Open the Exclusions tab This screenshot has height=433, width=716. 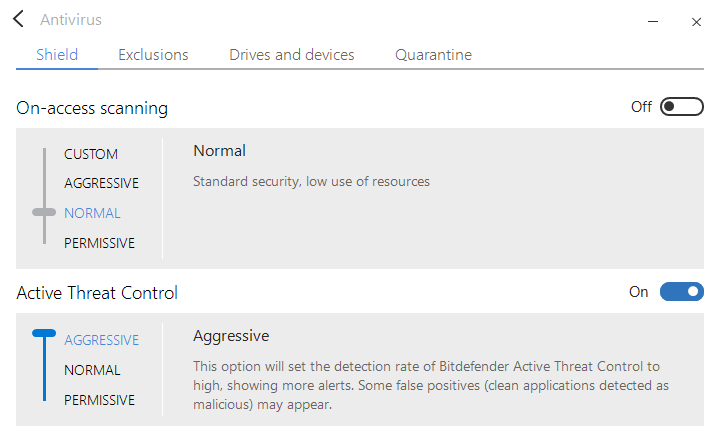point(153,55)
